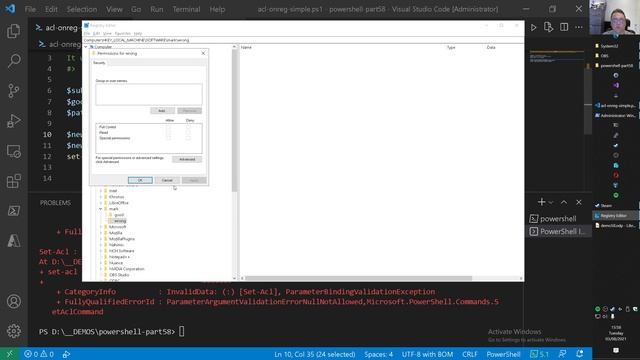Click the Group or user names list
Viewport: 640px width, 360px height.
(x=149, y=95)
